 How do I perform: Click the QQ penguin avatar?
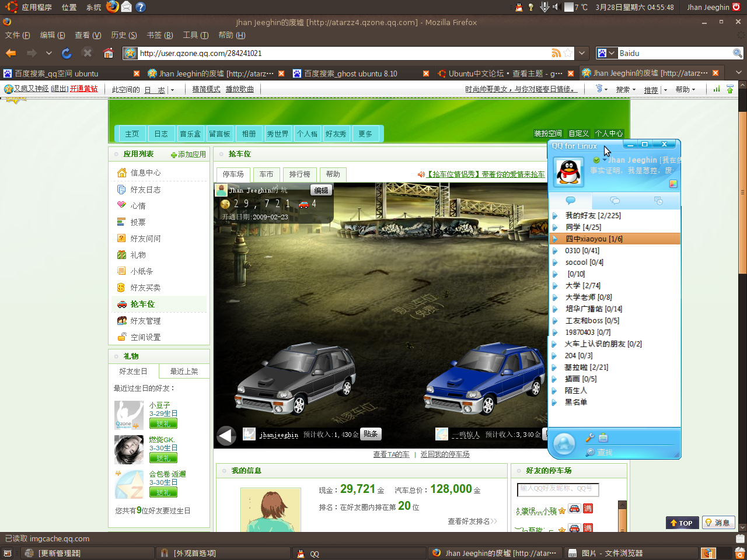click(x=568, y=172)
